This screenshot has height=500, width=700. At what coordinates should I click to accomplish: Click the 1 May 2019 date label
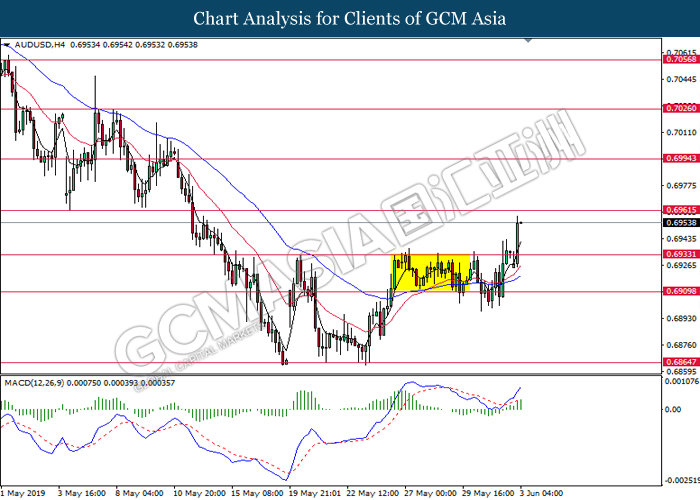click(x=24, y=493)
